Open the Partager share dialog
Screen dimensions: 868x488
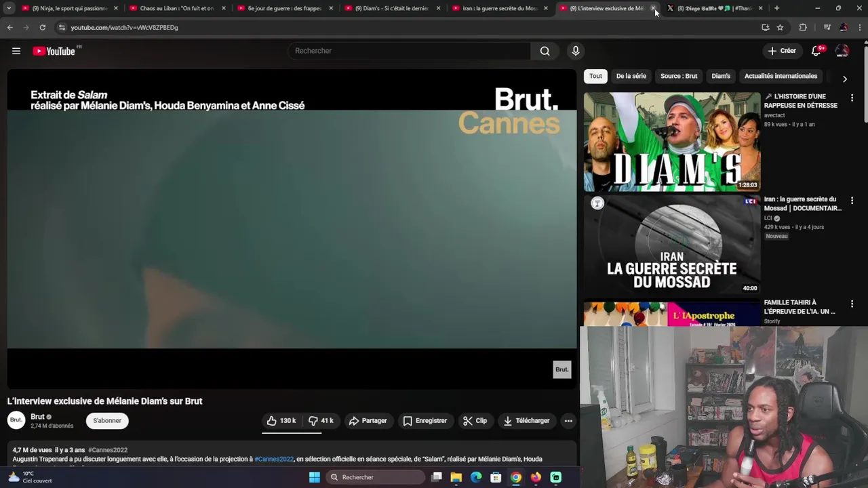[368, 421]
